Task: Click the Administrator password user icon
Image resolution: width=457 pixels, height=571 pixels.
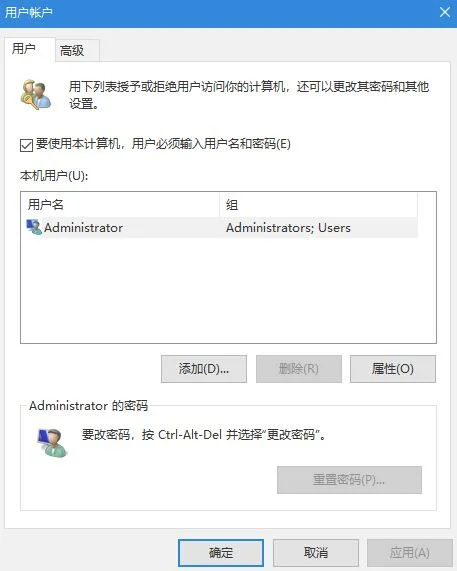Action: coord(52,443)
